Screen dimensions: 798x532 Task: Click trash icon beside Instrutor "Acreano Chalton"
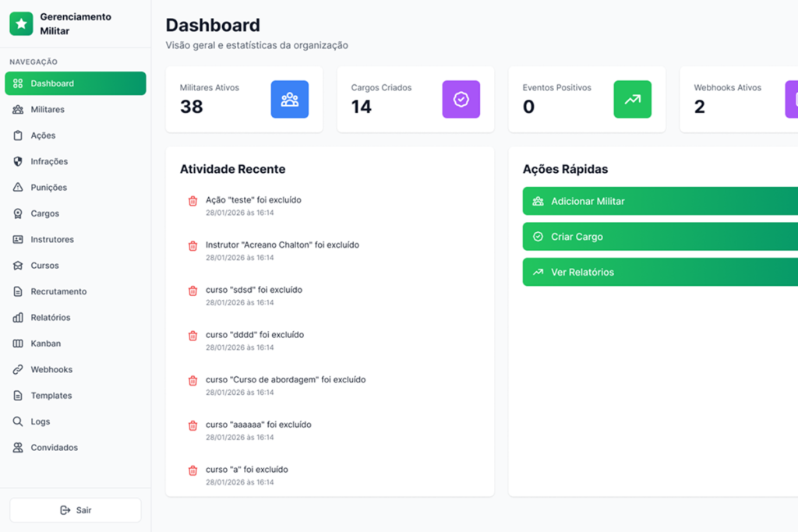[192, 246]
